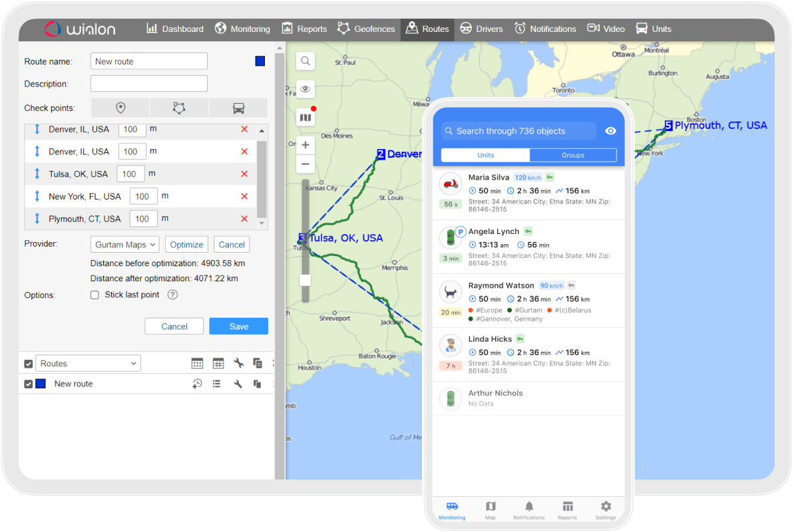Add check point from unit bus icon
This screenshot has height=532, width=794.
[x=238, y=108]
